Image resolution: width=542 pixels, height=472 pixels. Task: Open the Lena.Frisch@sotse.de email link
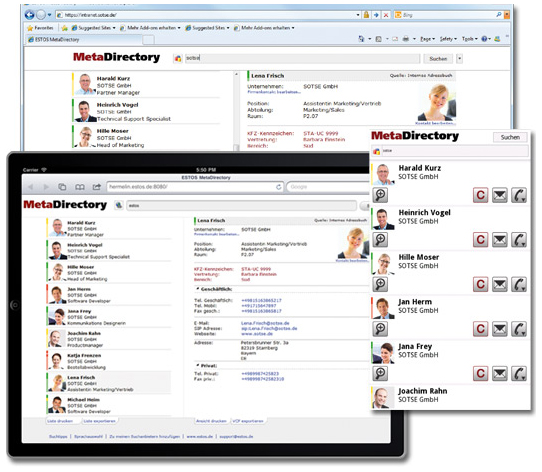point(265,323)
